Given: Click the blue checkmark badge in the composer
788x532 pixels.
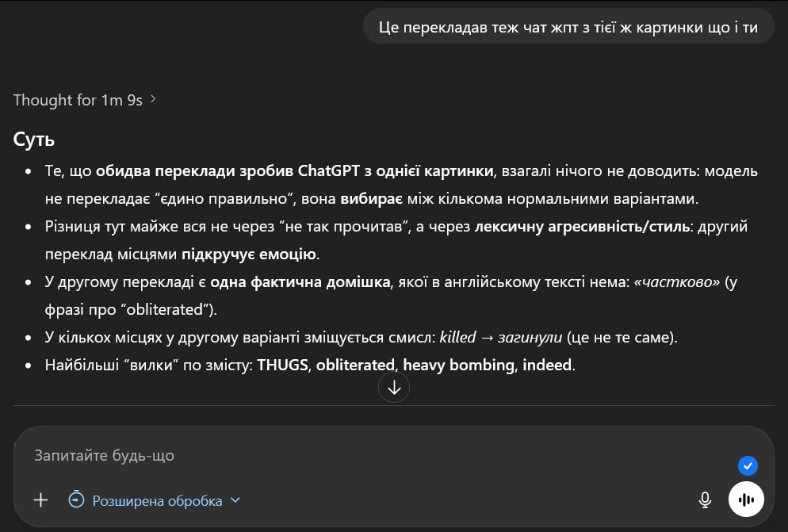Looking at the screenshot, I should tap(748, 466).
